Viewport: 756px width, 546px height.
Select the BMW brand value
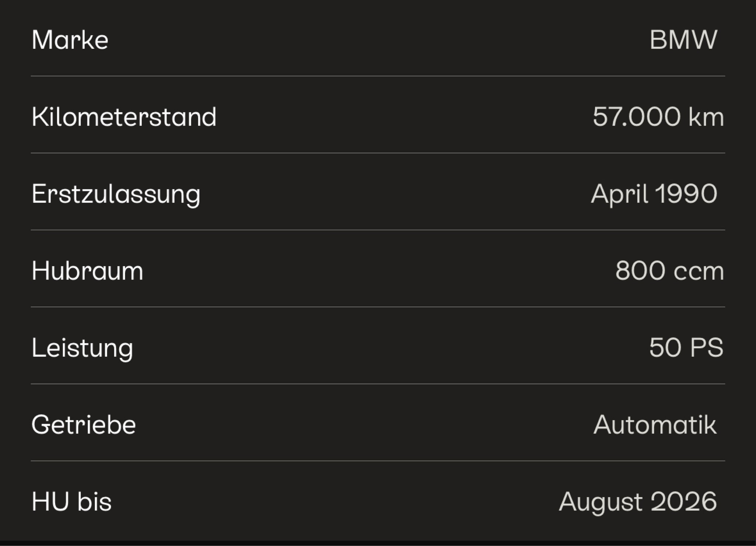(683, 40)
